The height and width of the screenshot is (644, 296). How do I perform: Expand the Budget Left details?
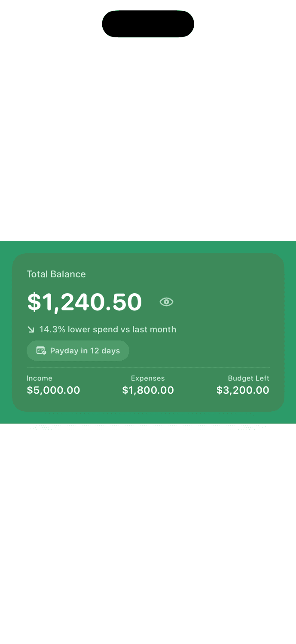point(243,385)
